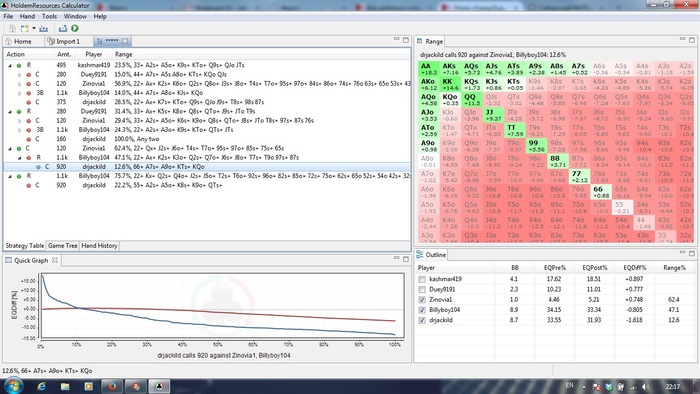
Task: Maximize the strategy table panel
Action: point(406,40)
